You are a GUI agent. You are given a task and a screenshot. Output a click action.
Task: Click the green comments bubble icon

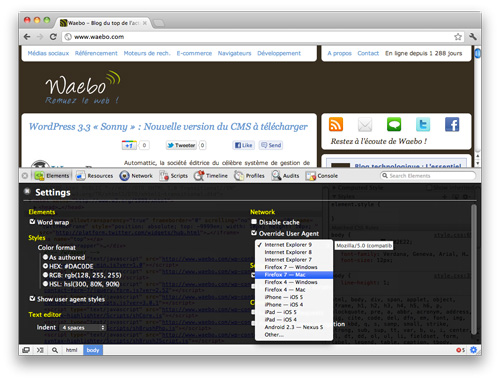(394, 124)
